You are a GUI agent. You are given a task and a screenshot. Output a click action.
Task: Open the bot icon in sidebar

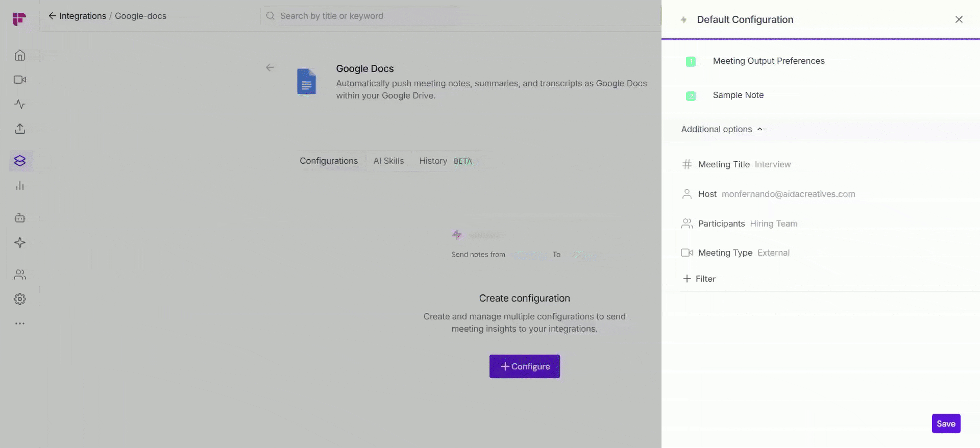pyautogui.click(x=20, y=218)
